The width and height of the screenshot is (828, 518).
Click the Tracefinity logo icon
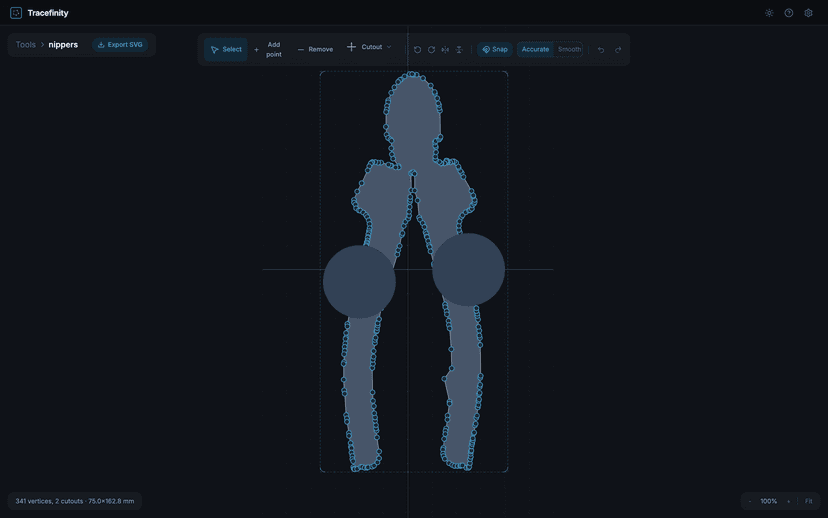[x=16, y=13]
